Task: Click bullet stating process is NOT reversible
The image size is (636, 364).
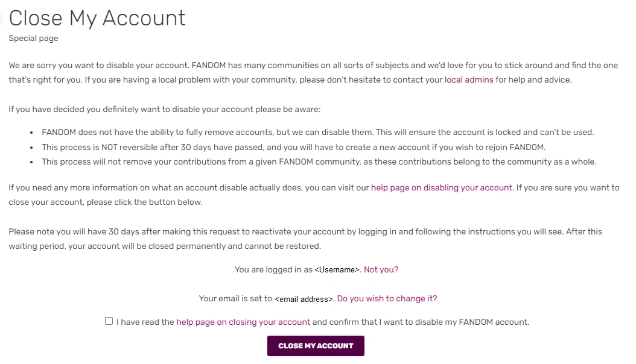Action: (293, 147)
